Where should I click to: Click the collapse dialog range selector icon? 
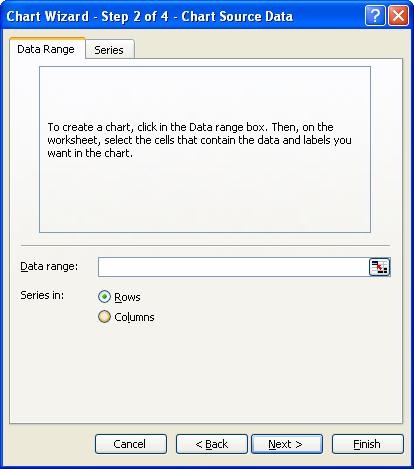click(x=379, y=267)
